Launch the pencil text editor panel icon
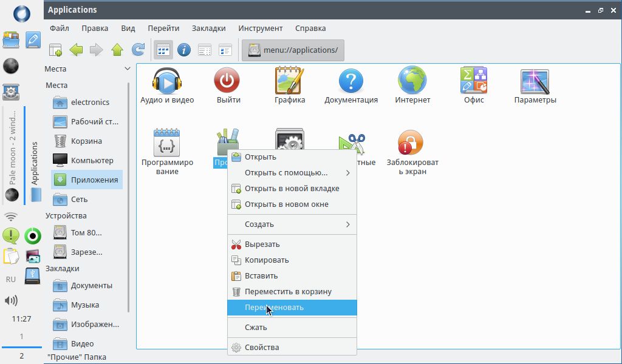The image size is (622, 364). pos(33,41)
